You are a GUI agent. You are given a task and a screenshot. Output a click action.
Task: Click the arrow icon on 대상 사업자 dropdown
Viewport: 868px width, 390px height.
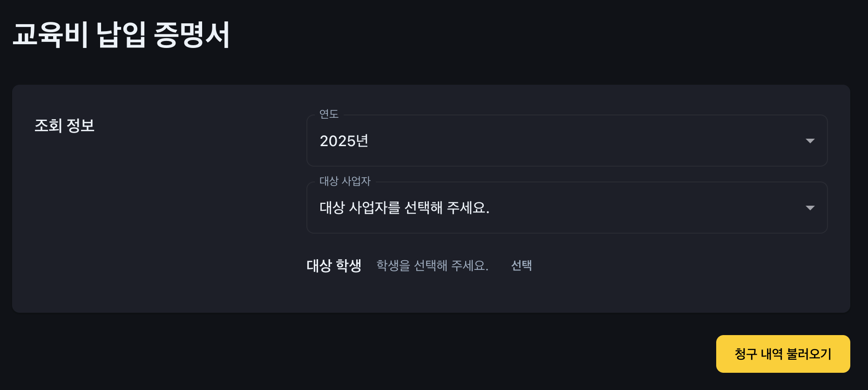[x=810, y=208]
